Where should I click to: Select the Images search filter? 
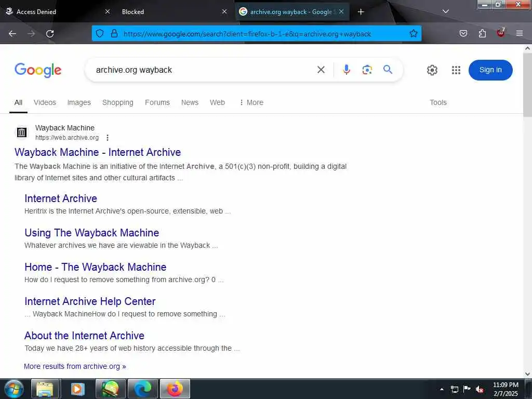79,102
